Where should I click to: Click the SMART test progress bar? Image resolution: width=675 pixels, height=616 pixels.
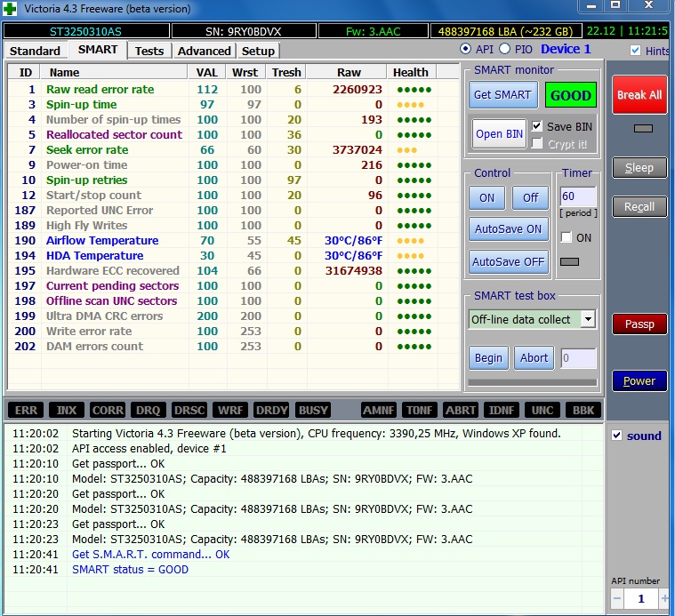pos(533,382)
